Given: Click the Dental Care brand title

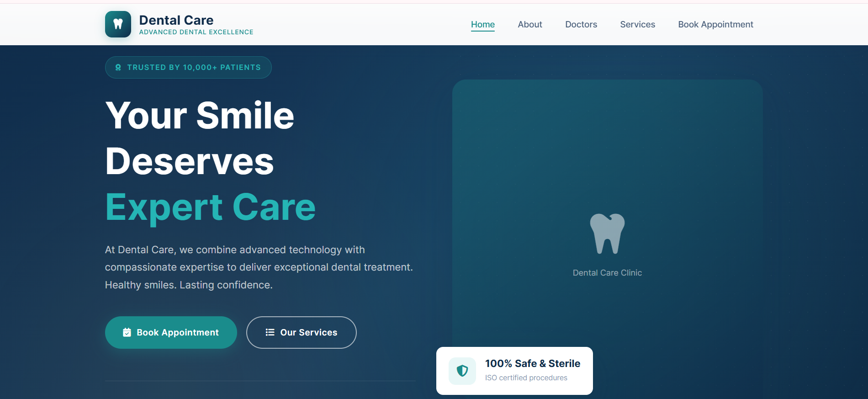Looking at the screenshot, I should pyautogui.click(x=176, y=20).
